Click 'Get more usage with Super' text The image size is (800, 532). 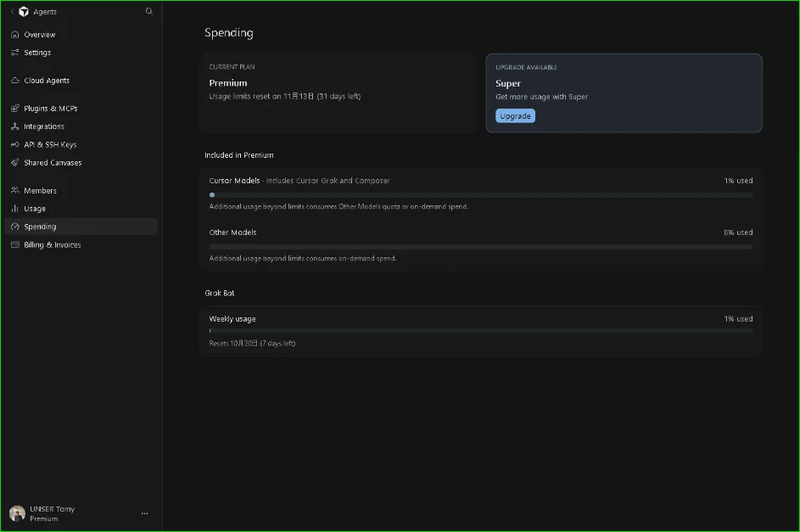tap(542, 97)
